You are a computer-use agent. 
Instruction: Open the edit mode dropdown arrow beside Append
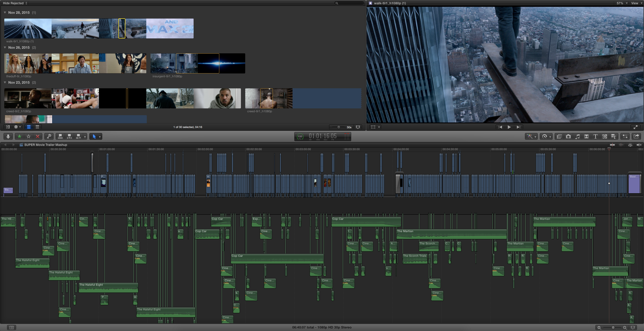click(85, 137)
